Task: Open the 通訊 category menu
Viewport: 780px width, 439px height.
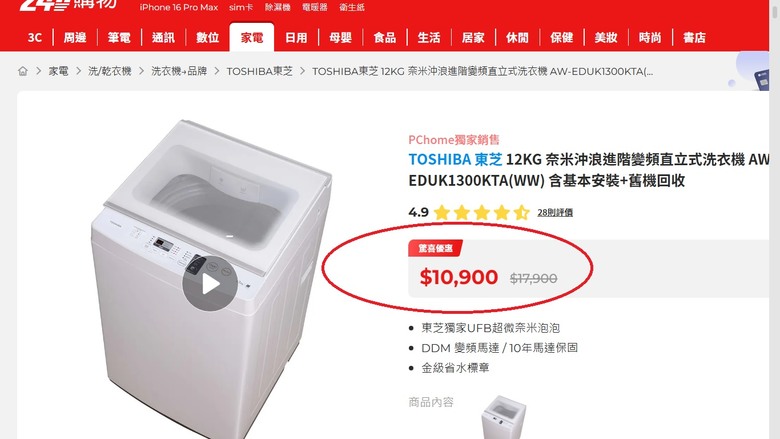Action: pos(163,38)
